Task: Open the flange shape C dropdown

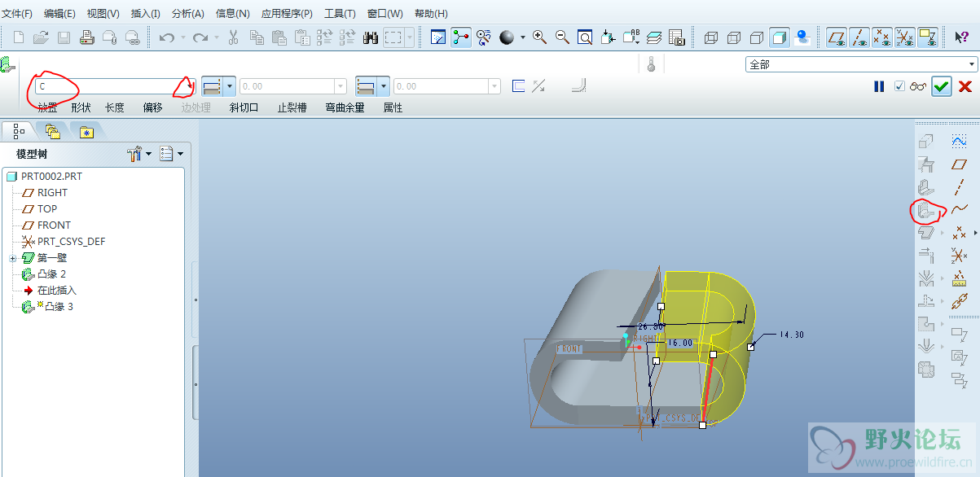Action: coord(190,86)
